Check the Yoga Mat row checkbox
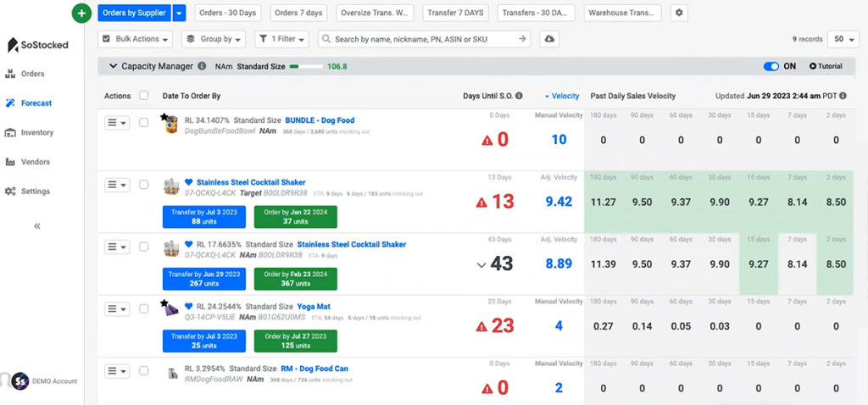The image size is (868, 405). pyautogui.click(x=144, y=308)
